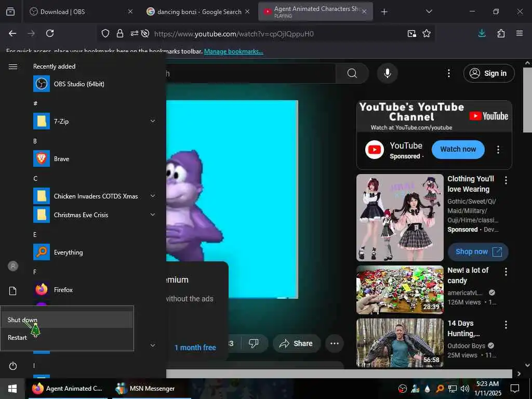This screenshot has height=399, width=532.
Task: Click the Share button
Action: [296, 343]
